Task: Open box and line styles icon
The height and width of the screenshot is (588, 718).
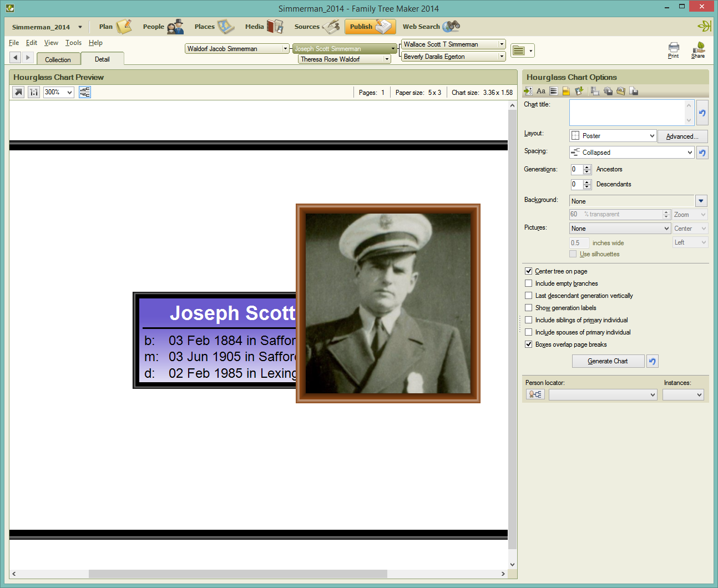Action: click(554, 91)
